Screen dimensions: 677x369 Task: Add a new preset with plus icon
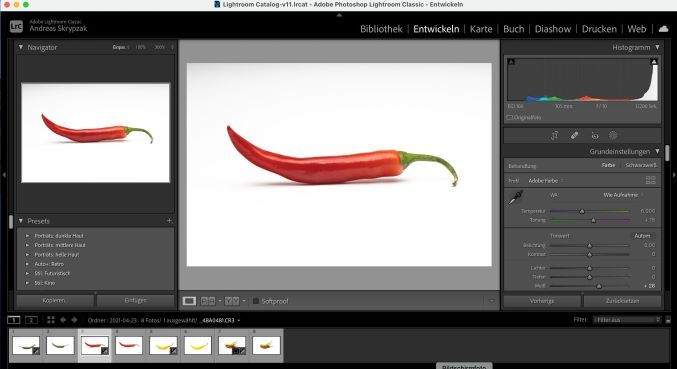coord(169,221)
